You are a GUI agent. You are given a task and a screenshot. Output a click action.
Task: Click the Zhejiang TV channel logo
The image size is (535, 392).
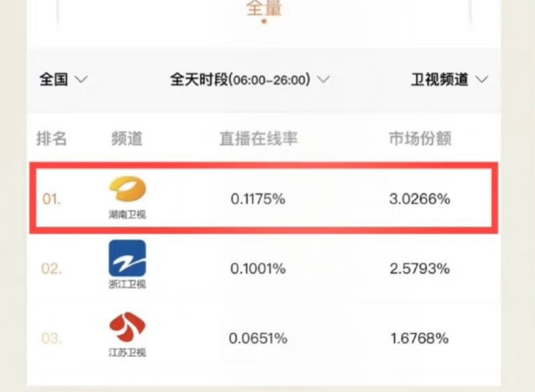[128, 258]
